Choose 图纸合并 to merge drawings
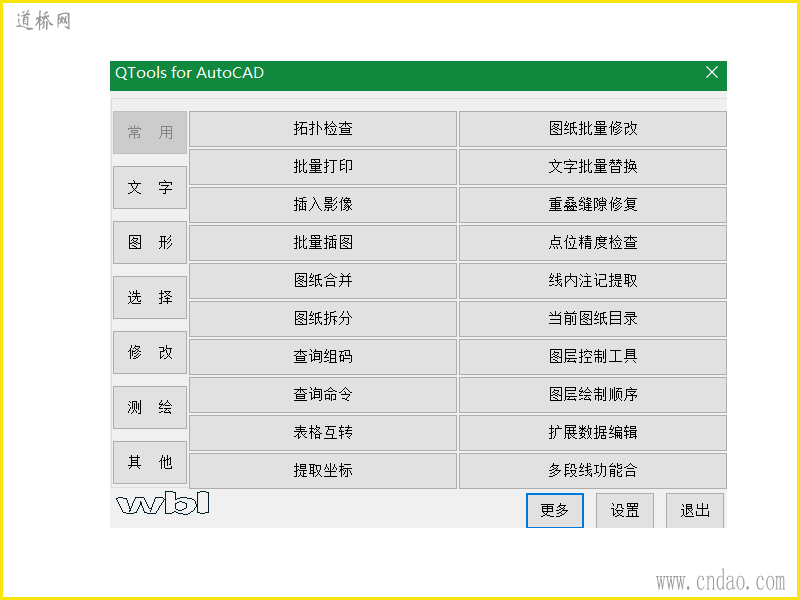Screen dimensions: 800x600 coord(323,281)
